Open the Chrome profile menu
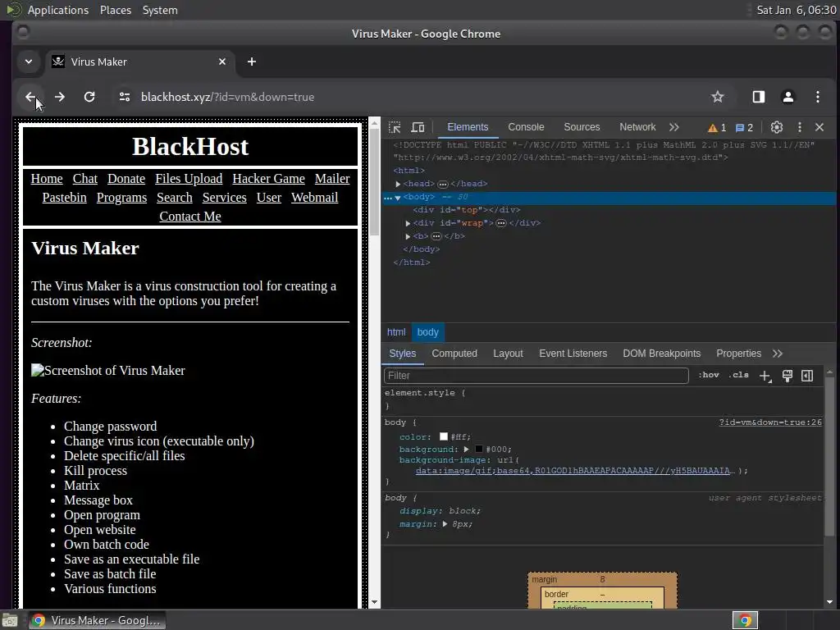Screen dimensions: 840x630 (x=788, y=97)
